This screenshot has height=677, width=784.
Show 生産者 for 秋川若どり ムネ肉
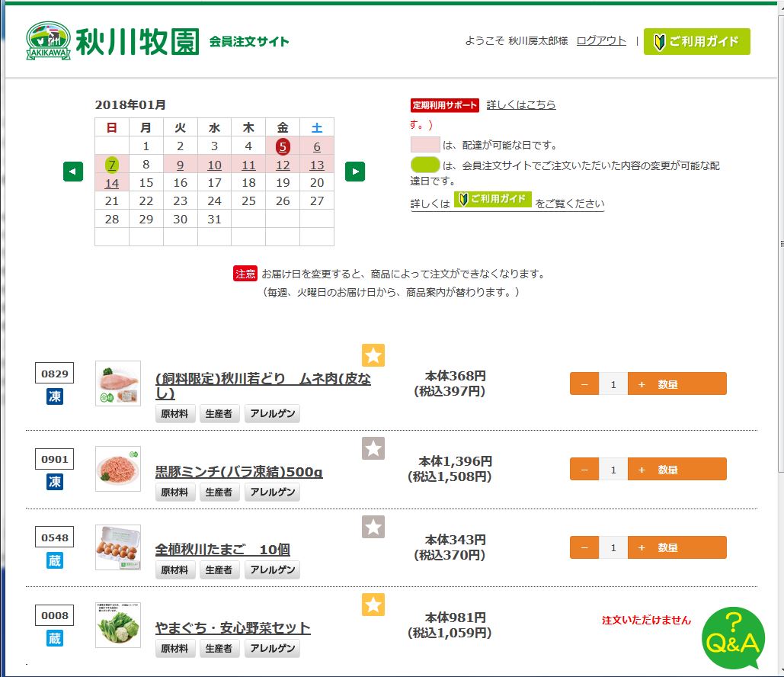click(x=219, y=413)
